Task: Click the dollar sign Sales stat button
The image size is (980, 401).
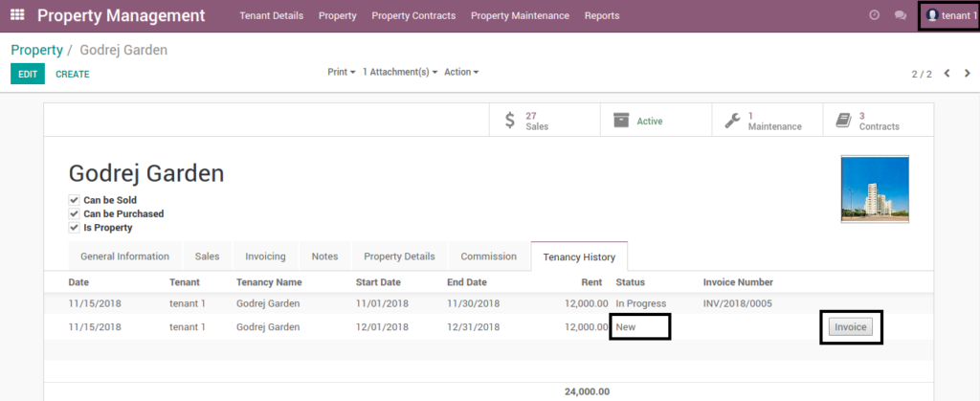Action: pyautogui.click(x=544, y=120)
